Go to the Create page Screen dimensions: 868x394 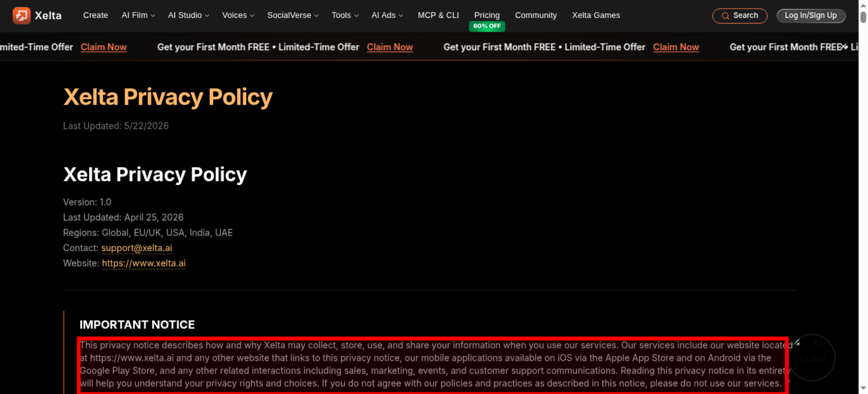click(95, 16)
